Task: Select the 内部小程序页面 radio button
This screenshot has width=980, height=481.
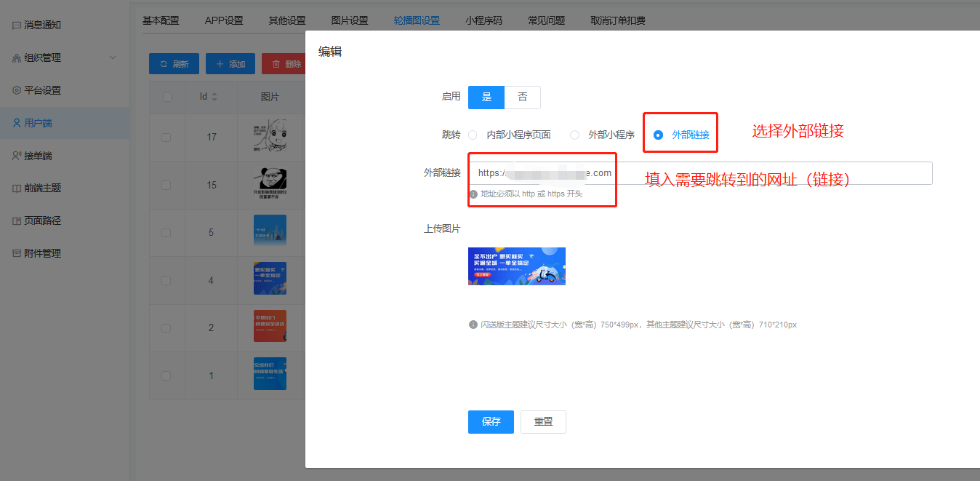Action: [x=473, y=135]
